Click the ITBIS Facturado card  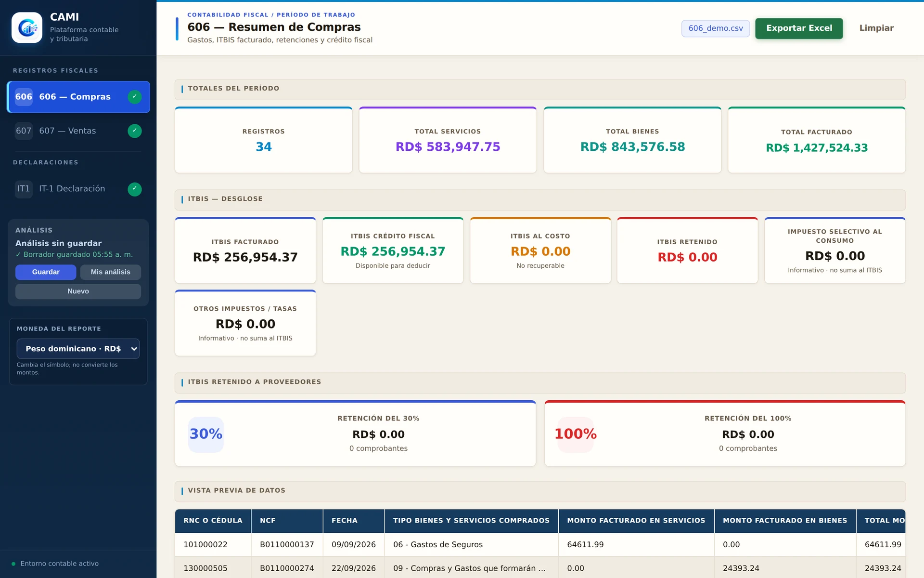pos(245,250)
